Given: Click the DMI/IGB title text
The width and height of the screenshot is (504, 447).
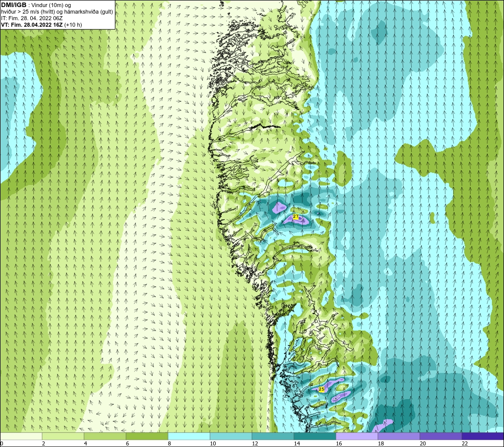Looking at the screenshot, I should tap(14, 5).
